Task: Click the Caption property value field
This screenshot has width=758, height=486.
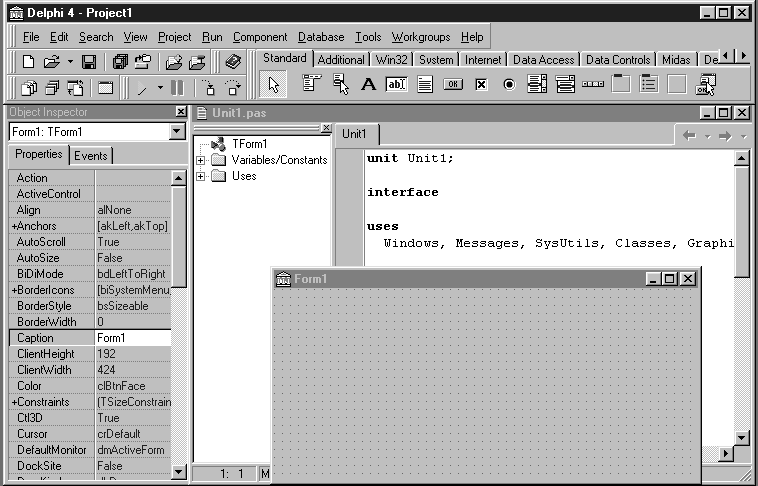Action: pyautogui.click(x=133, y=338)
